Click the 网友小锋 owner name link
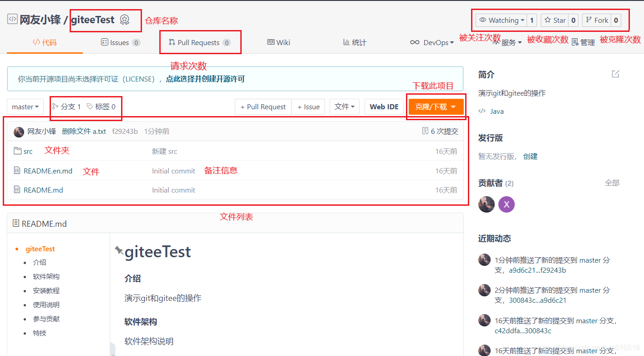This screenshot has width=644, height=356. [39, 20]
